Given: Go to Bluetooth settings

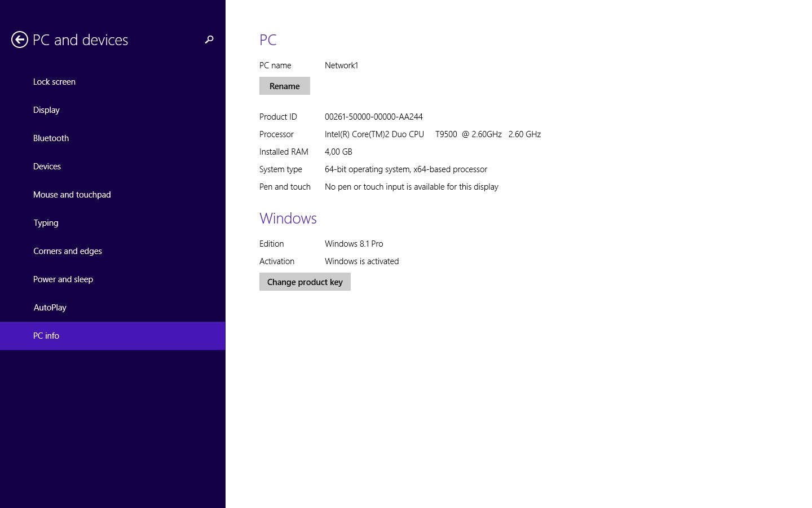Looking at the screenshot, I should pos(113,138).
